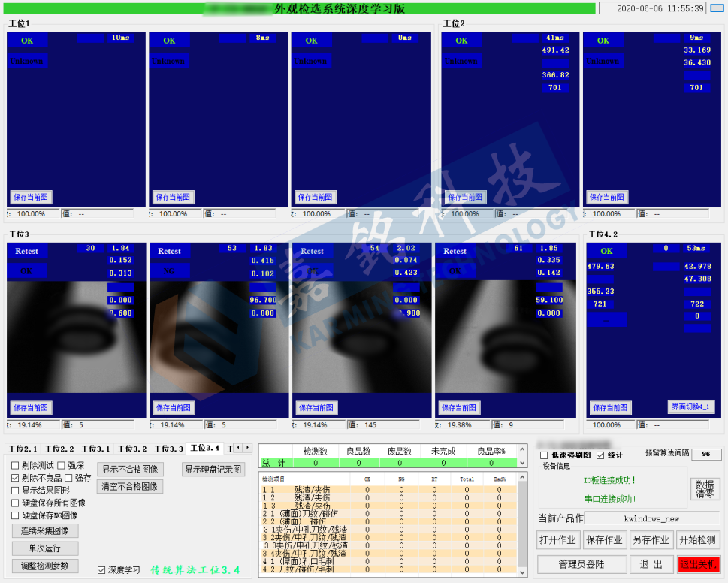Tick the 低速强刷图 checkbox

click(544, 455)
